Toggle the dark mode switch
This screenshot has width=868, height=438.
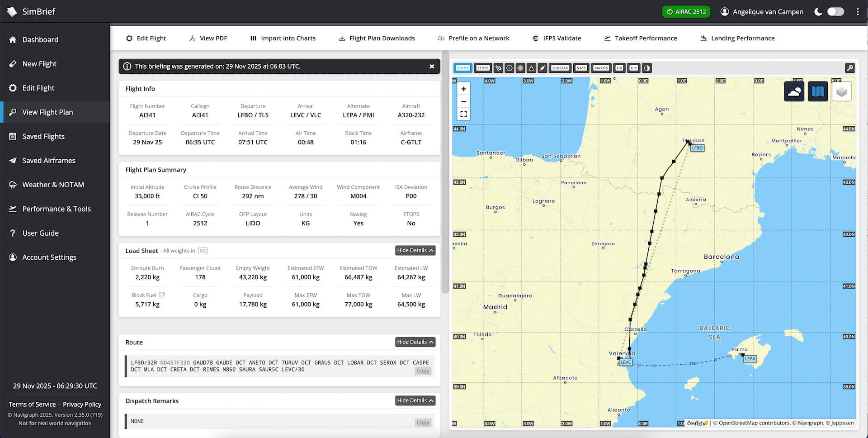835,12
